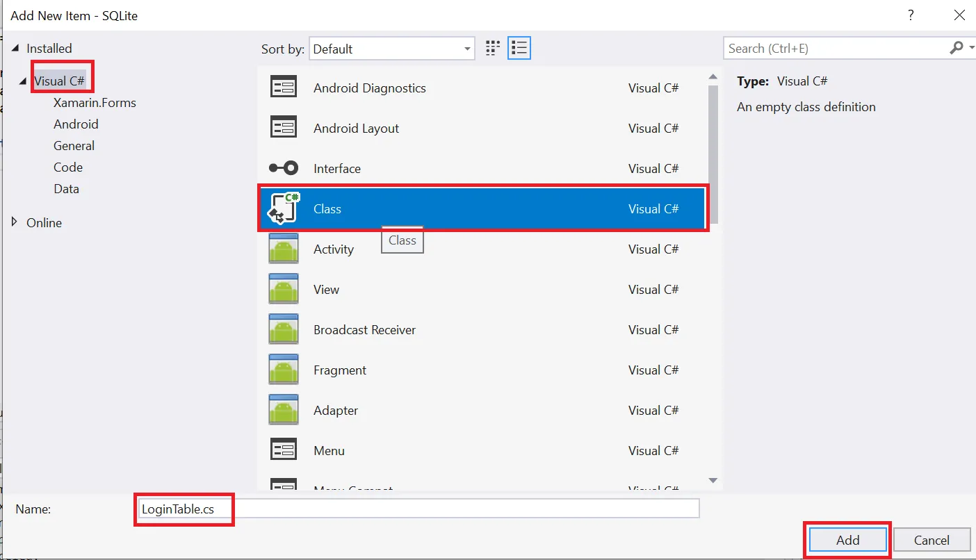This screenshot has height=560, width=976.
Task: Select the Class item row text
Action: 327,208
